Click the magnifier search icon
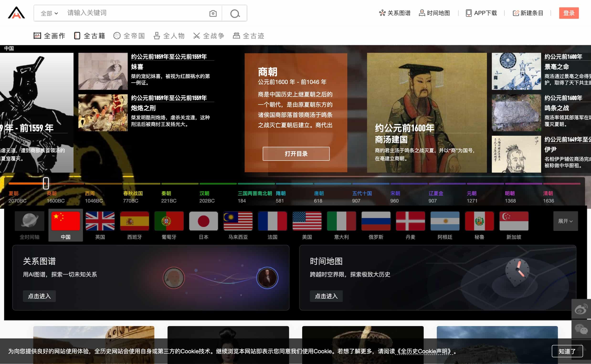Screen dimensions: 591x364 coord(235,13)
